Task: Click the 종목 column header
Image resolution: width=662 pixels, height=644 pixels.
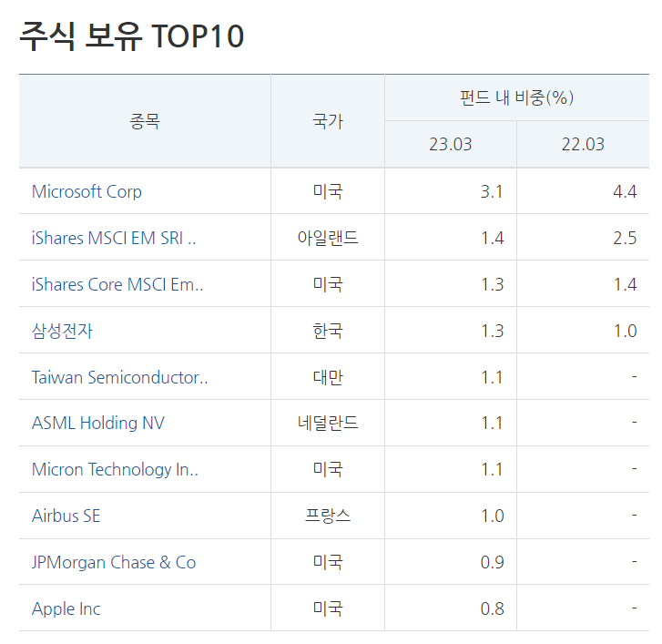Action: coord(145,122)
